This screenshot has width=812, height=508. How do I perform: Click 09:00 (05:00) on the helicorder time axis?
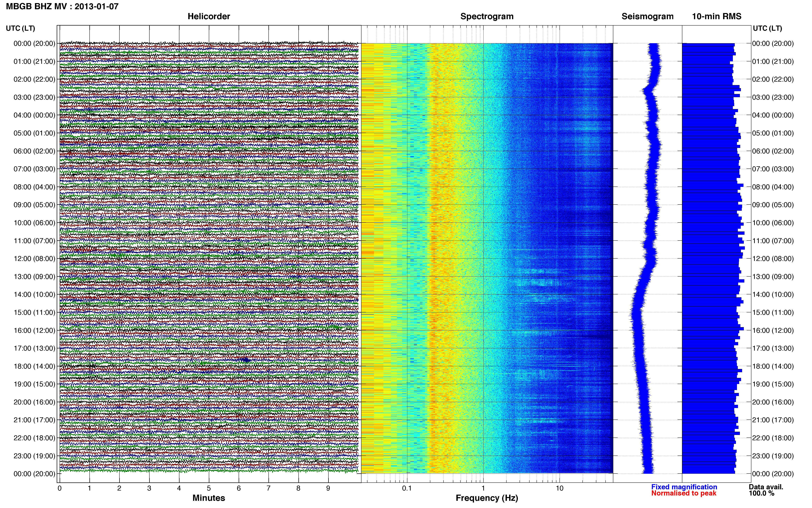[34, 205]
